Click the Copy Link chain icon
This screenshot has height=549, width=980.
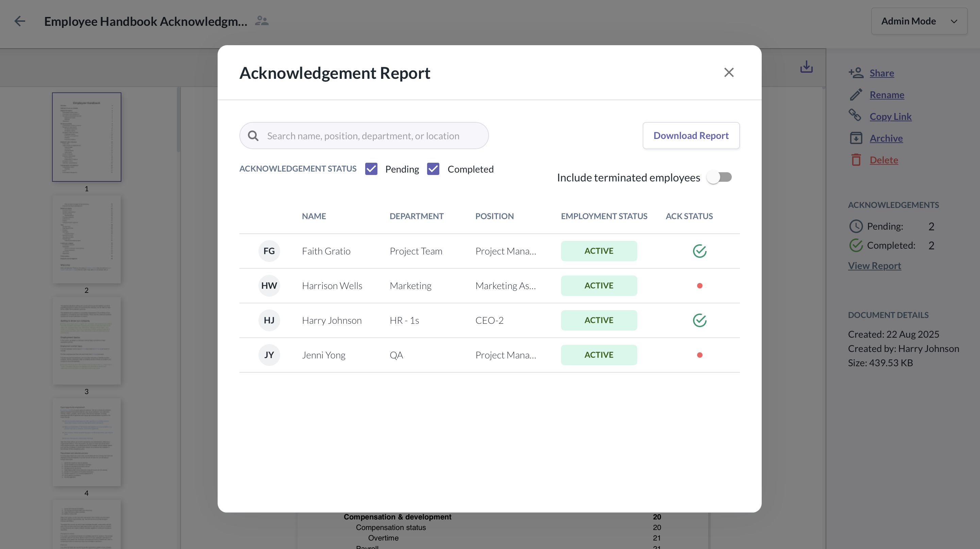pyautogui.click(x=855, y=115)
